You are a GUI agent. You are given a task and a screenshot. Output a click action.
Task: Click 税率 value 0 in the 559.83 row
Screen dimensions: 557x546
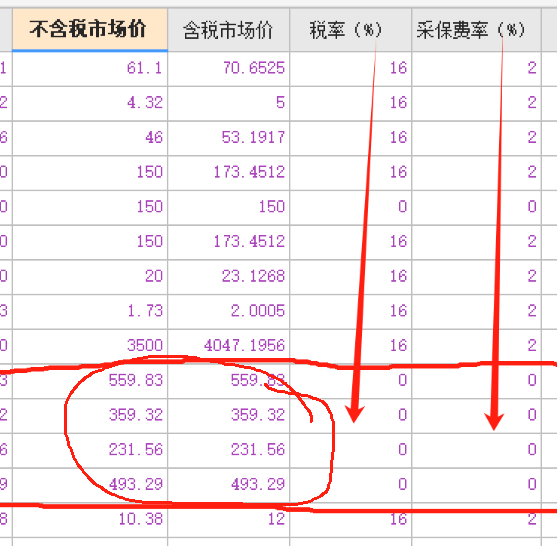click(351, 380)
